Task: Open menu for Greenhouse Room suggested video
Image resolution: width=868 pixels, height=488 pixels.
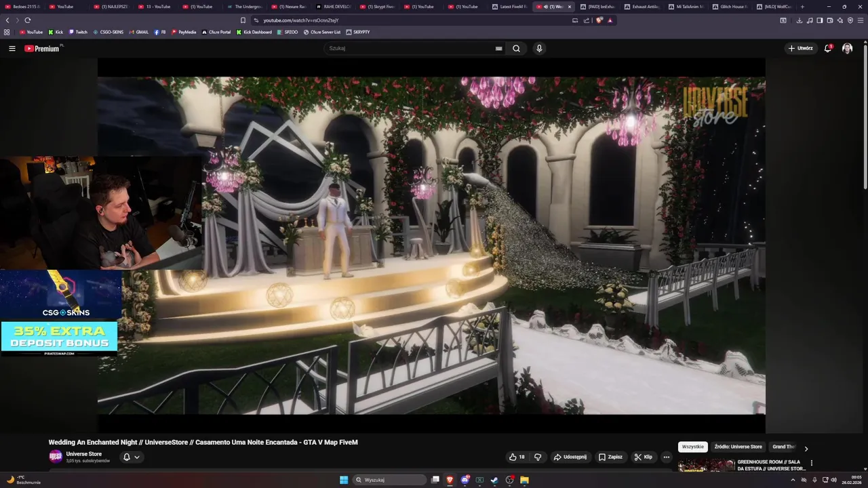Action: 812,464
